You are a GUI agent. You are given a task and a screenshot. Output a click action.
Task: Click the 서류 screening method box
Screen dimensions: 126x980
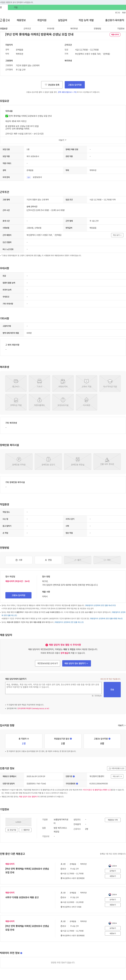[x=19, y=560]
